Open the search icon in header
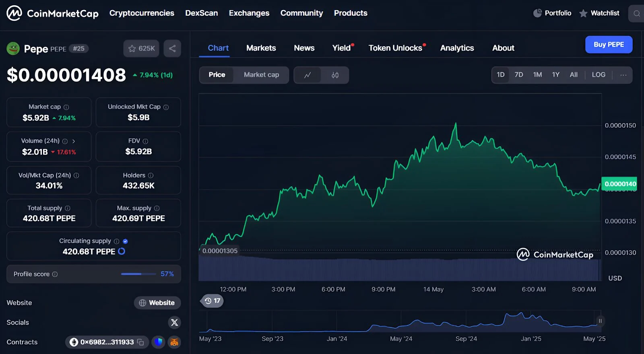The image size is (644, 354). (637, 14)
